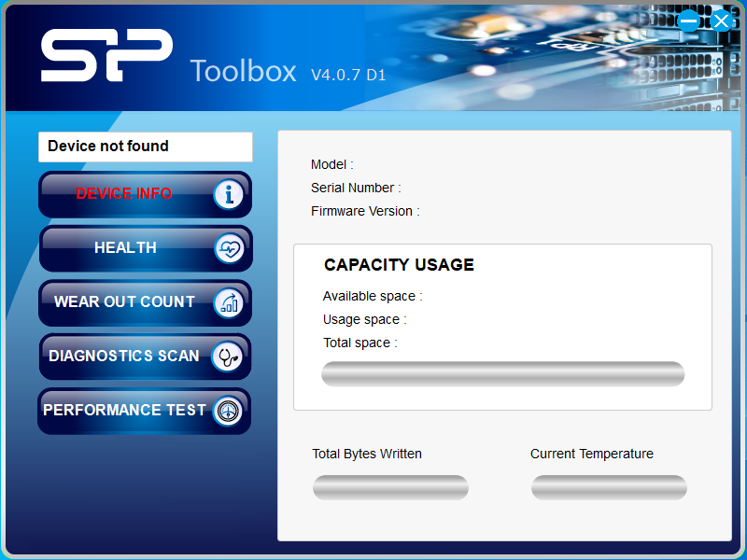Click the info icon on Device Info

229,194
